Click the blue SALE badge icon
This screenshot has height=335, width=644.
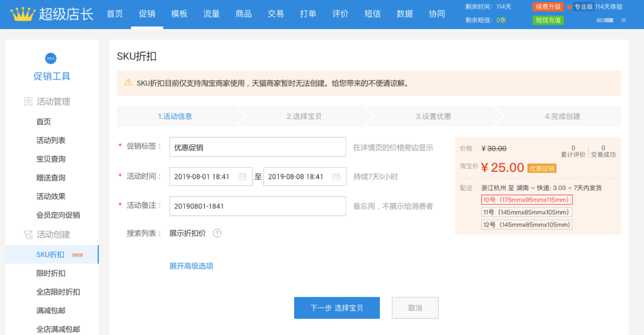coord(51,58)
